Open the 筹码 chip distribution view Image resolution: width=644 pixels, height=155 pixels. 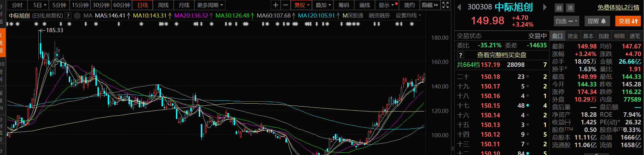click(344, 5)
